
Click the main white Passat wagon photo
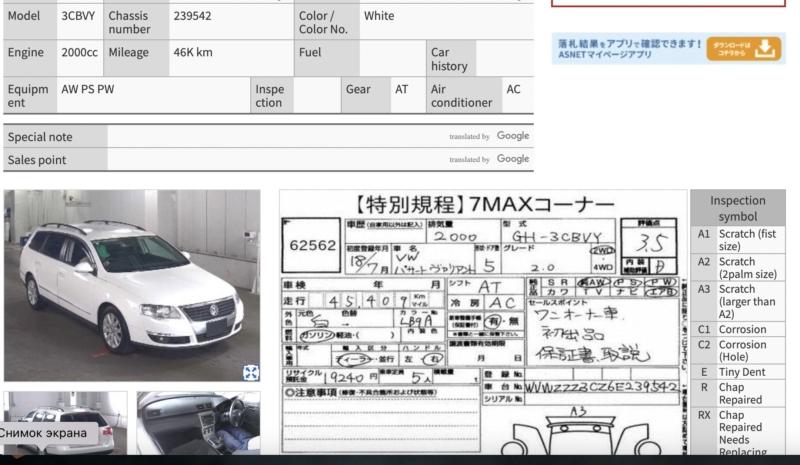(x=132, y=285)
